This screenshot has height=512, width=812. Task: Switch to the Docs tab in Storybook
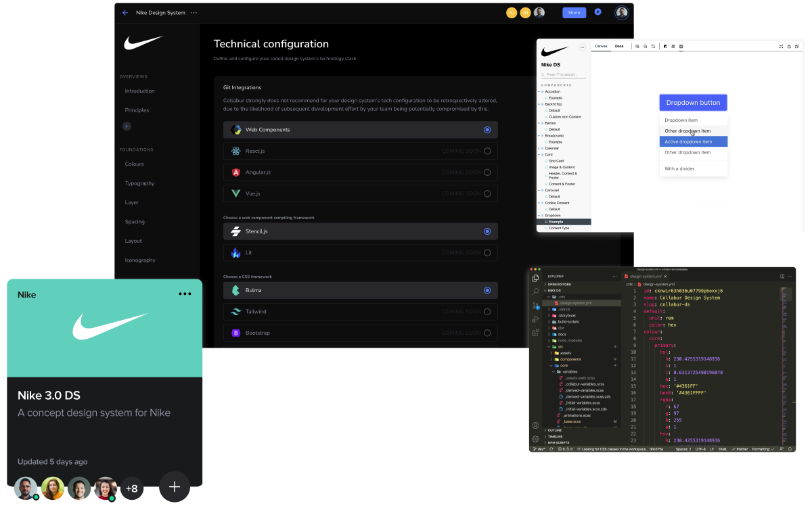coord(619,46)
